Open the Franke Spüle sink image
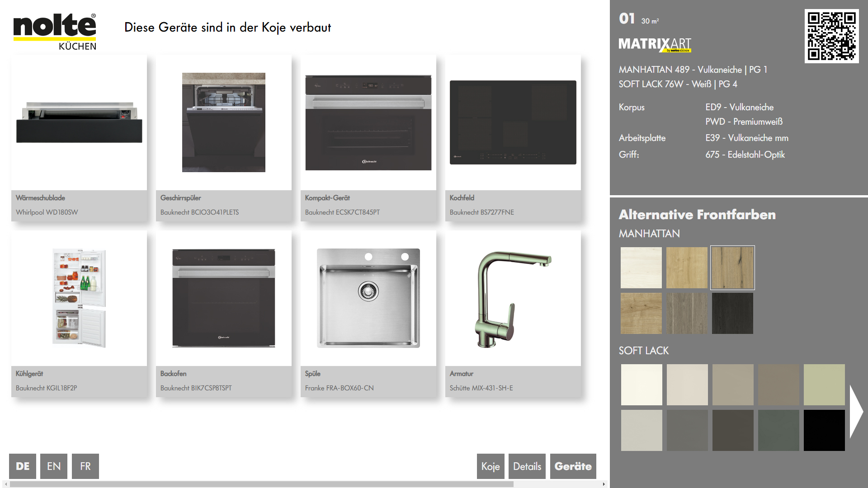This screenshot has height=488, width=868. coord(368,298)
